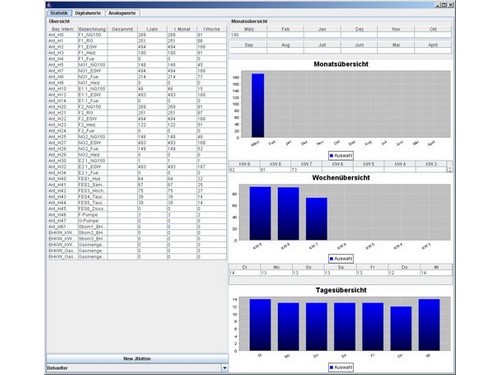Click the Di column header in day table
The height and width of the screenshot is (375, 500).
coord(244,267)
